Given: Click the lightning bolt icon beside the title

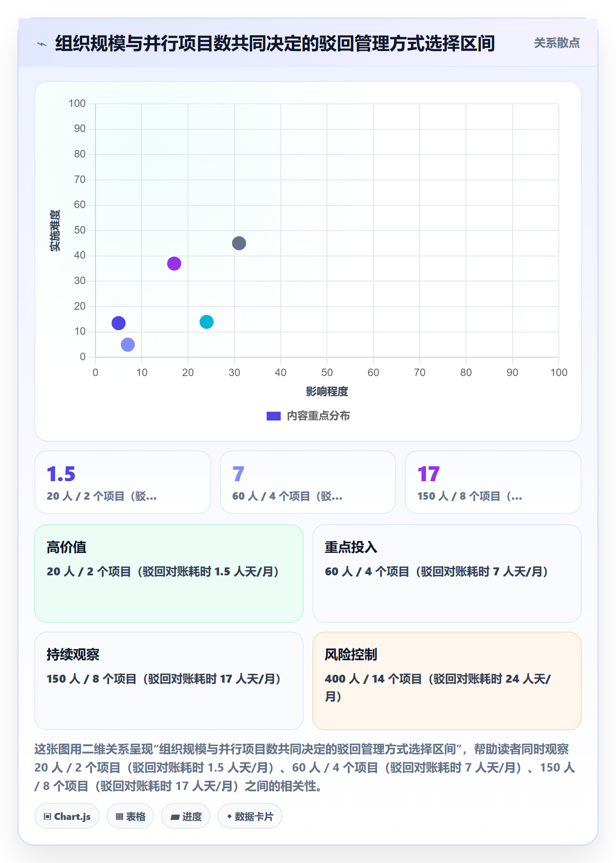Looking at the screenshot, I should click(x=42, y=44).
